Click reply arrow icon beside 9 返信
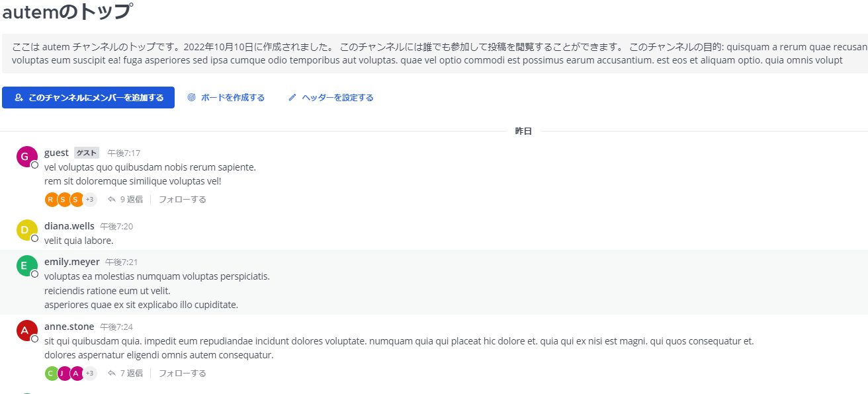The image size is (868, 394). (x=112, y=199)
